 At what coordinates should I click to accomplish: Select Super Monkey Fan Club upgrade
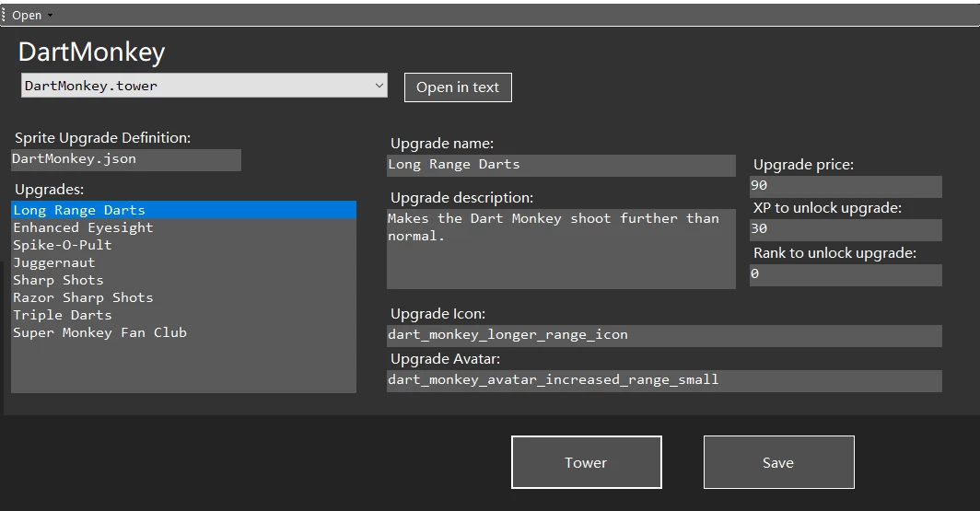[184, 332]
